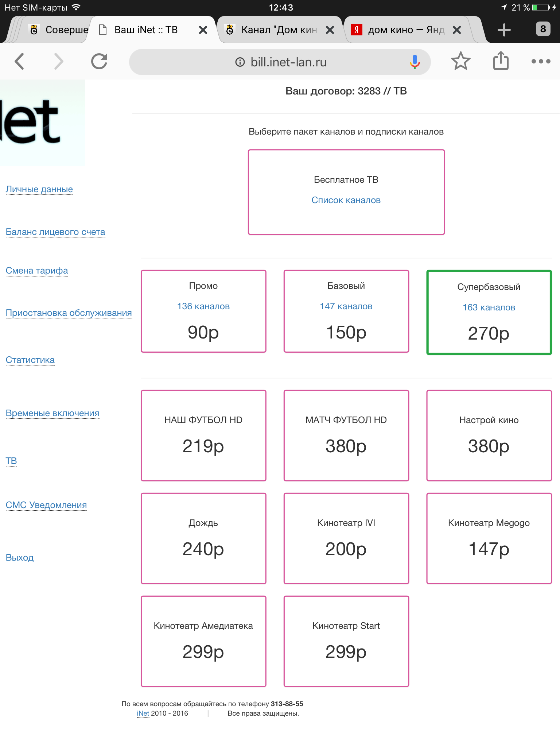This screenshot has width=560, height=747.
Task: Select the Промо 90р package
Action: pyautogui.click(x=203, y=311)
